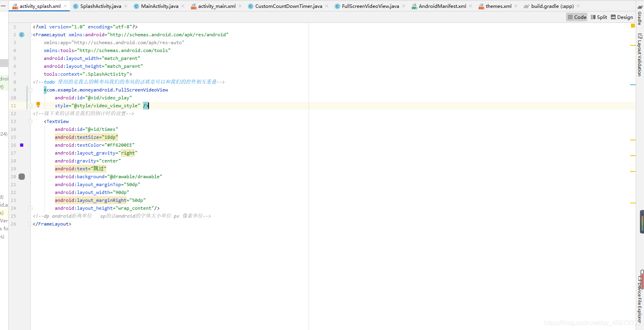Click the todo comment on line 8

128,82
